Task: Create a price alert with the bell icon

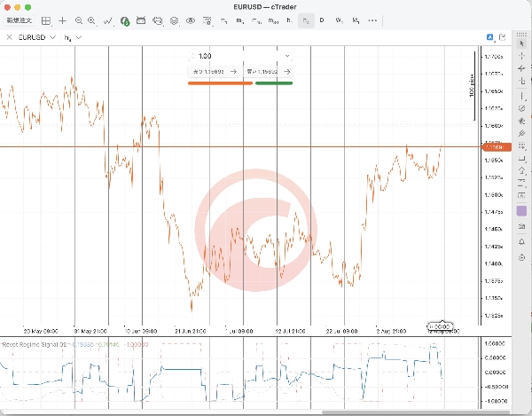Action: (522, 242)
